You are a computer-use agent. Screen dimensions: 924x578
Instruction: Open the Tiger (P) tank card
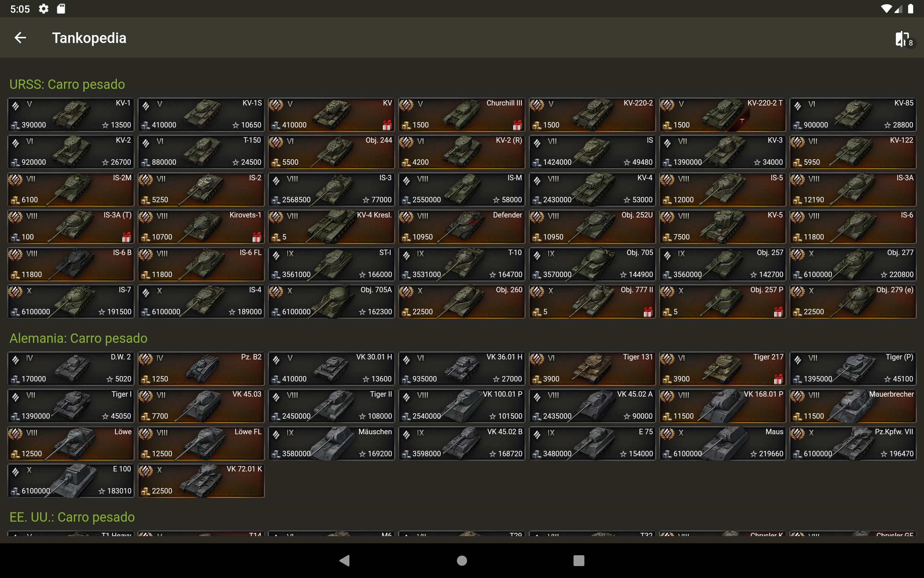853,368
